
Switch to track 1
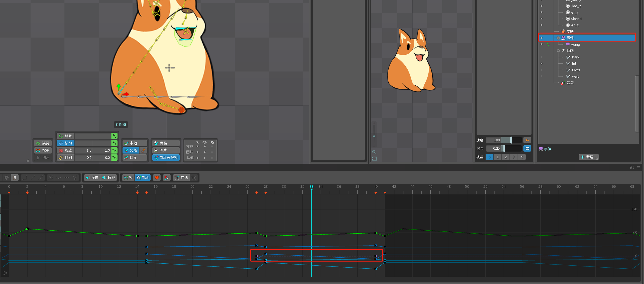tap(498, 157)
